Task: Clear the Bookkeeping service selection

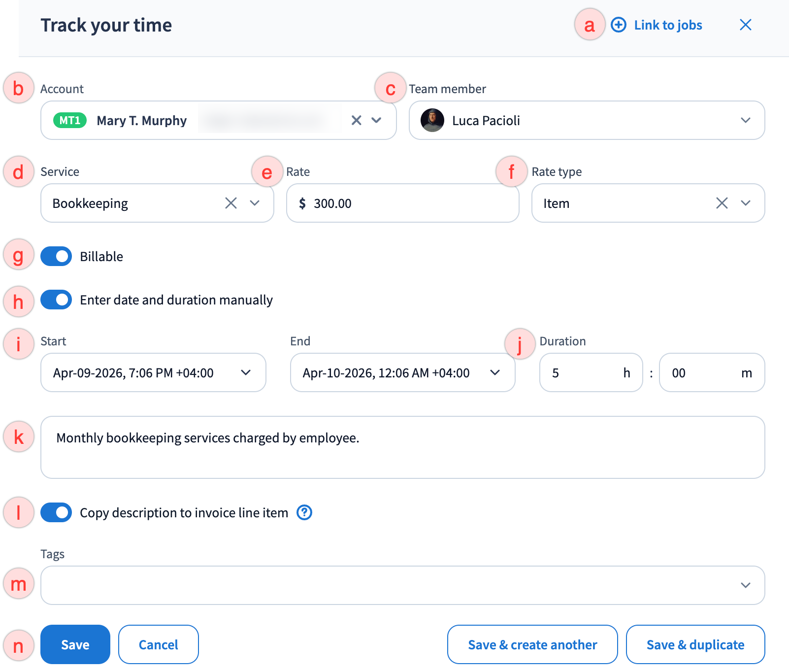Action: click(x=230, y=203)
